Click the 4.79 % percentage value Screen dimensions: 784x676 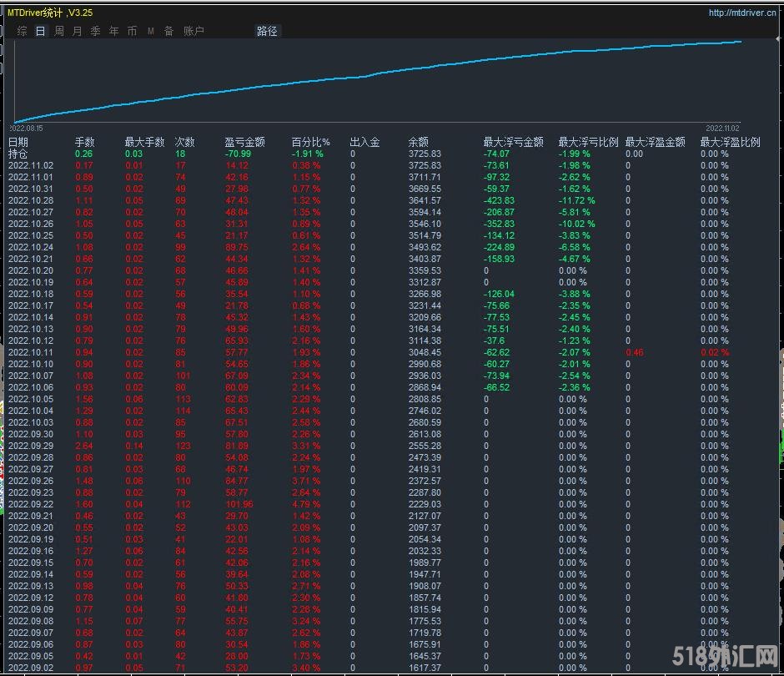coord(306,504)
